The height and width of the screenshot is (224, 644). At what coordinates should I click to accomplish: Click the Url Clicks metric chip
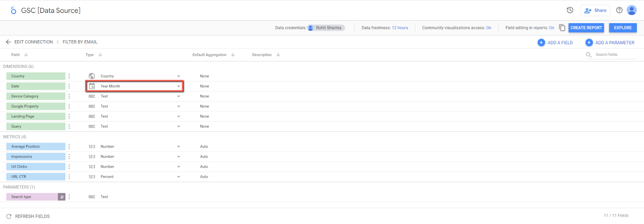pos(36,166)
